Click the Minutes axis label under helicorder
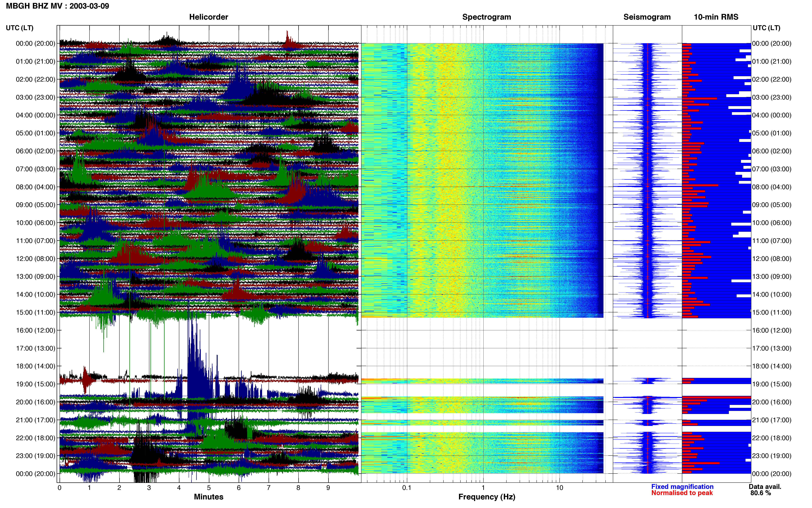 point(209,497)
